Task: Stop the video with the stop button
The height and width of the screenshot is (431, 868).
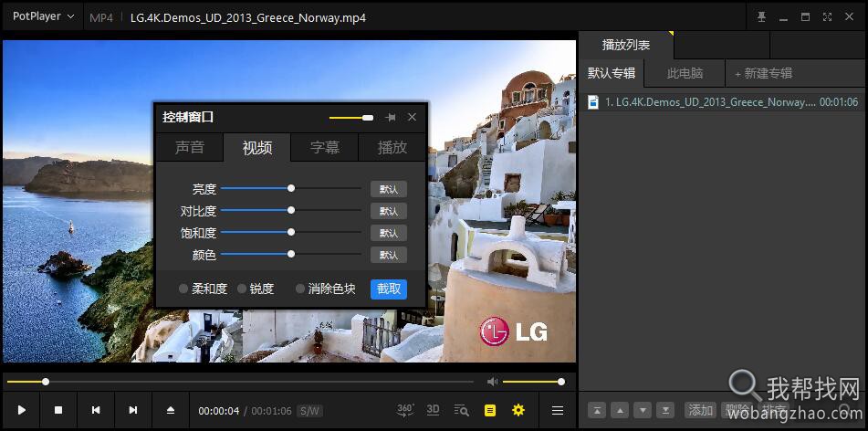Action: 58,410
